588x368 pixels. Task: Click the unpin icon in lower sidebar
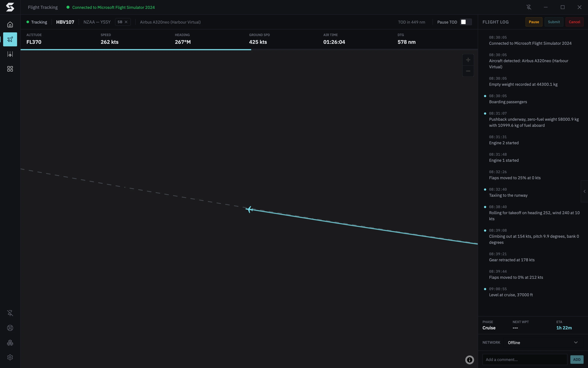point(10,313)
